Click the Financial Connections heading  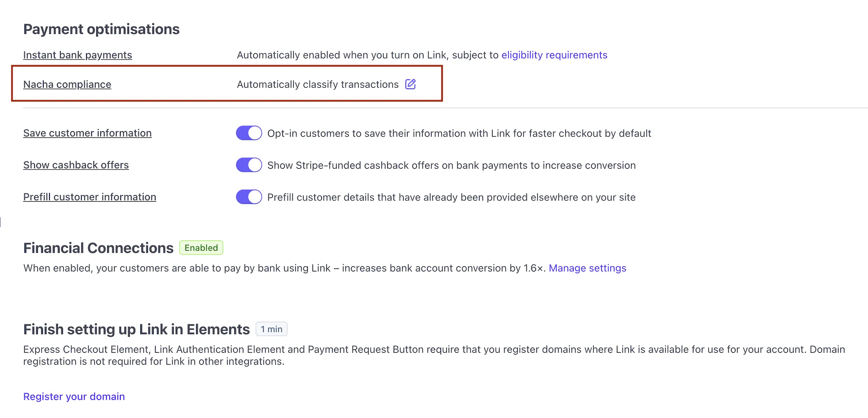[x=98, y=247]
